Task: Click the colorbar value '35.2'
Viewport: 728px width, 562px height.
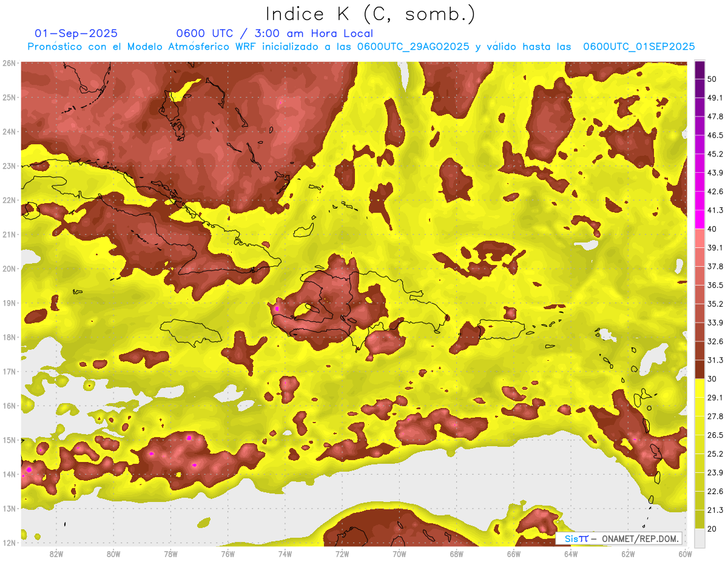Action: (x=715, y=304)
